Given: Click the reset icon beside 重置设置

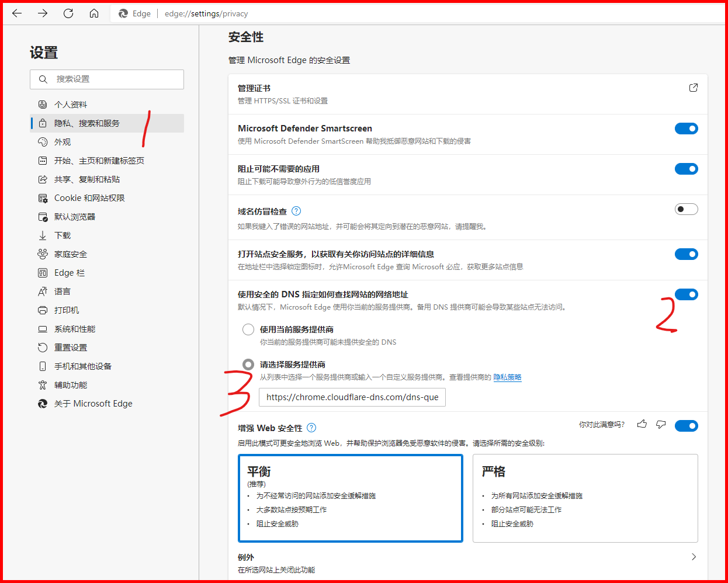Looking at the screenshot, I should (43, 348).
